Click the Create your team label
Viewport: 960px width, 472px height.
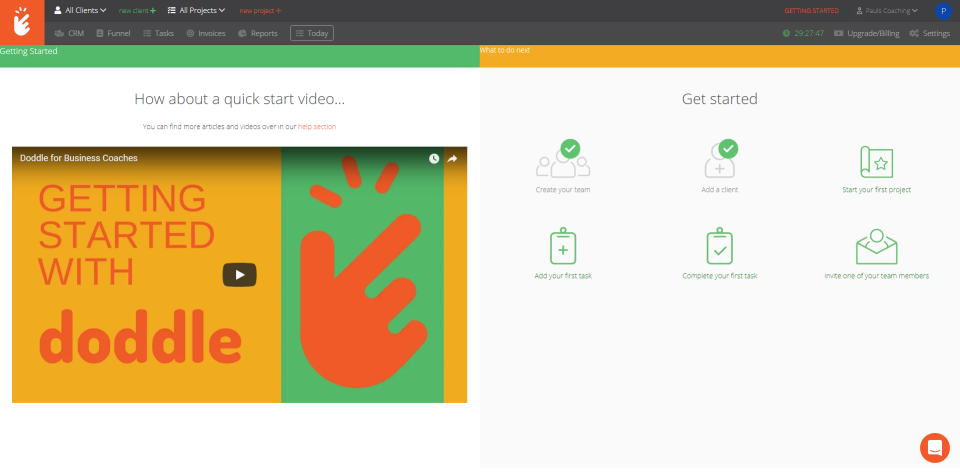(563, 190)
